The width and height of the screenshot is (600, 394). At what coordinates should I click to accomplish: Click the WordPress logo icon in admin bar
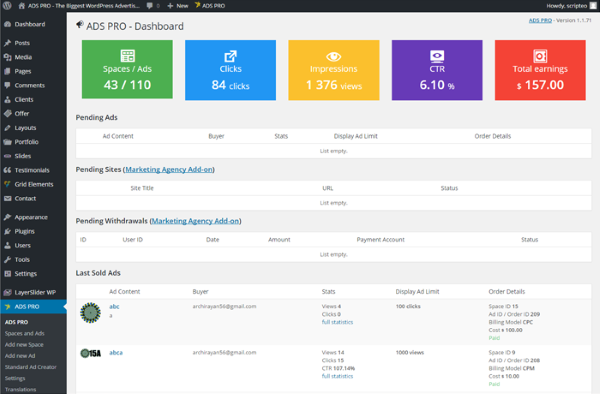coord(7,6)
